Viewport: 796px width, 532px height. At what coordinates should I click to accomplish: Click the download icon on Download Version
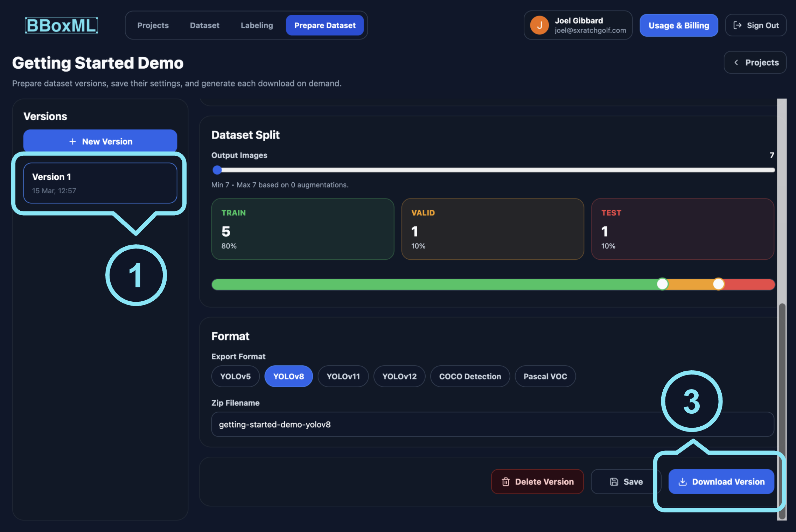(x=682, y=482)
